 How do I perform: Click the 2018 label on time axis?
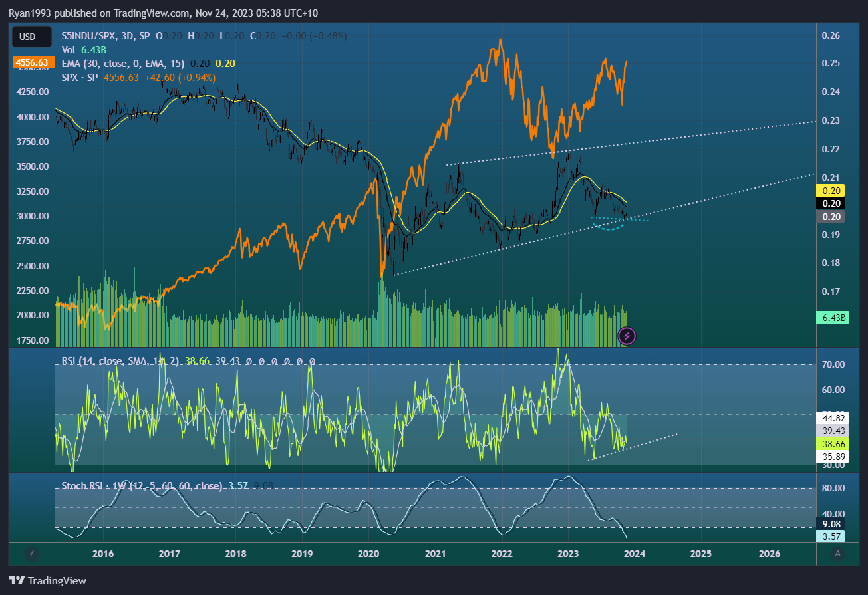[x=236, y=554]
